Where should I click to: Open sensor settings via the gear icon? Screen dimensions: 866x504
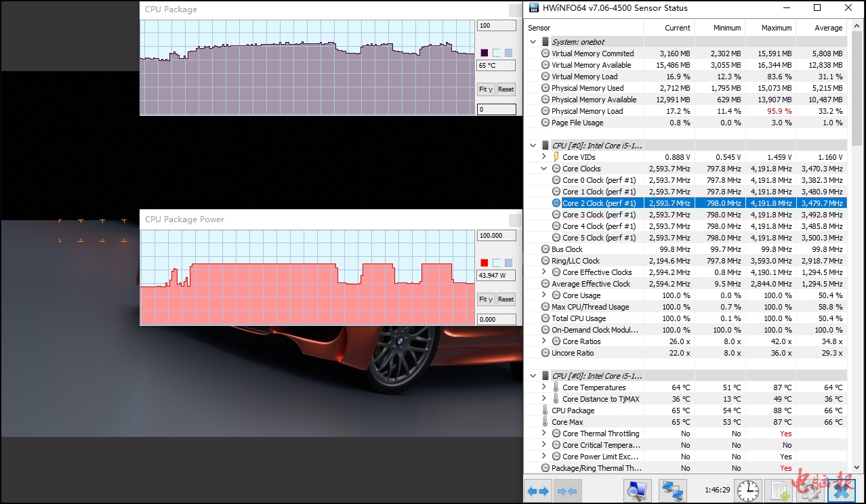(813, 490)
